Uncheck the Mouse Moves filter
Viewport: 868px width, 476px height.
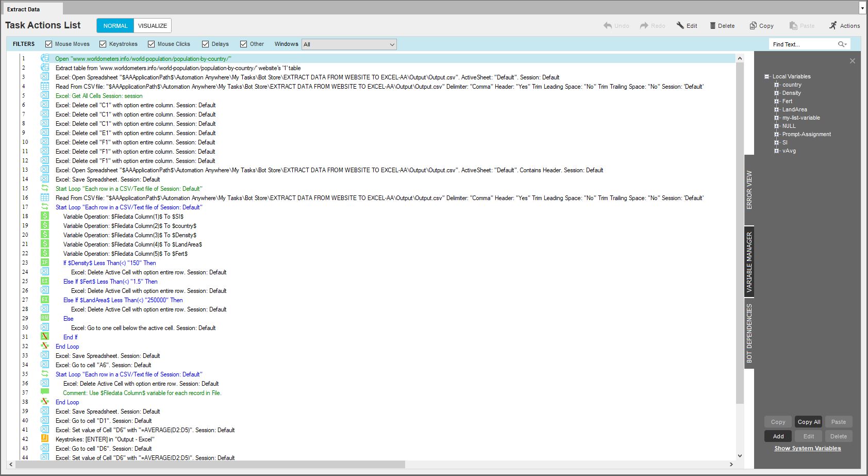(49, 44)
